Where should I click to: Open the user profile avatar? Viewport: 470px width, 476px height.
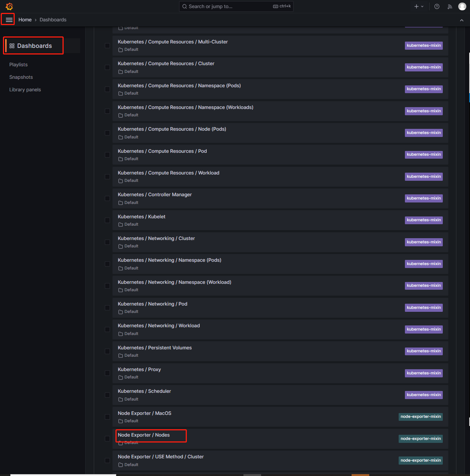(x=462, y=6)
